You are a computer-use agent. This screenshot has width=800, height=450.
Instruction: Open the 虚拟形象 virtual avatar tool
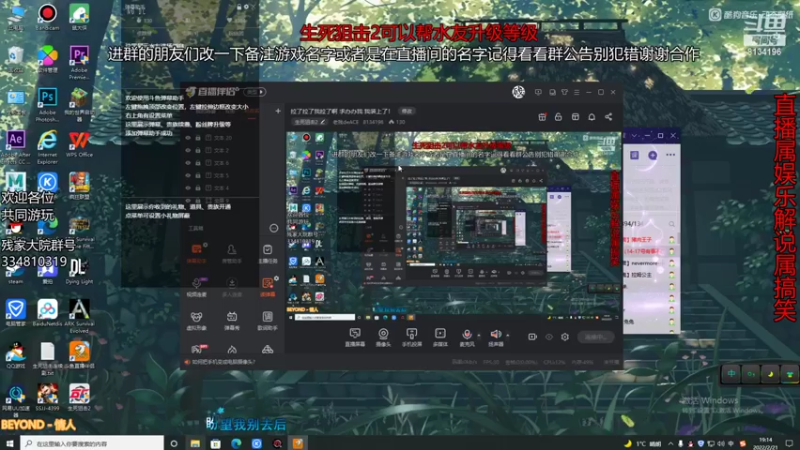click(x=196, y=320)
